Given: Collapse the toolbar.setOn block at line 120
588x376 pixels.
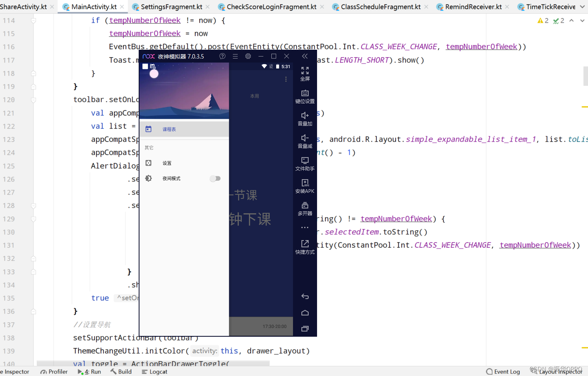Looking at the screenshot, I should point(34,100).
